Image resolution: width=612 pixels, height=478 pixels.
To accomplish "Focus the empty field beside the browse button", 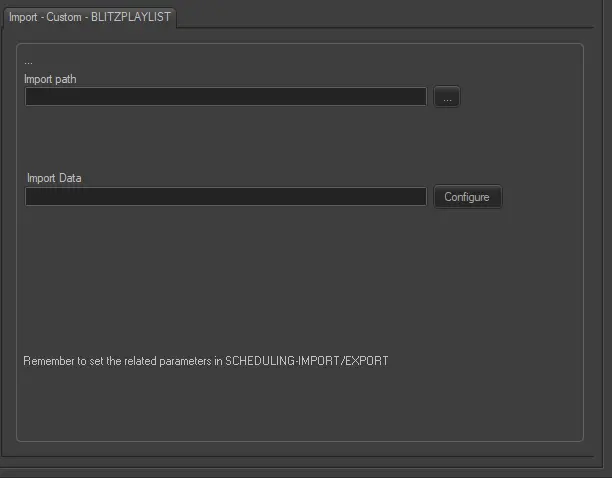I will pos(226,97).
